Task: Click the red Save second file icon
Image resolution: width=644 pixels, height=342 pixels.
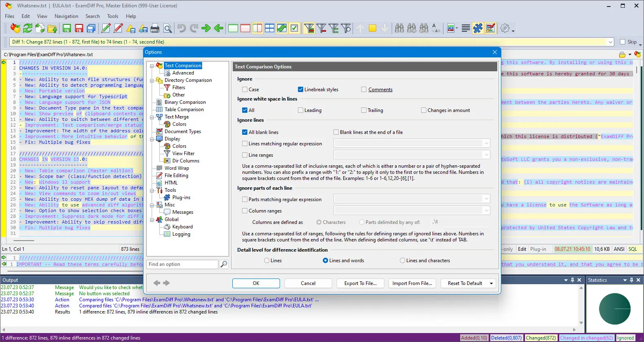Action: click(79, 28)
